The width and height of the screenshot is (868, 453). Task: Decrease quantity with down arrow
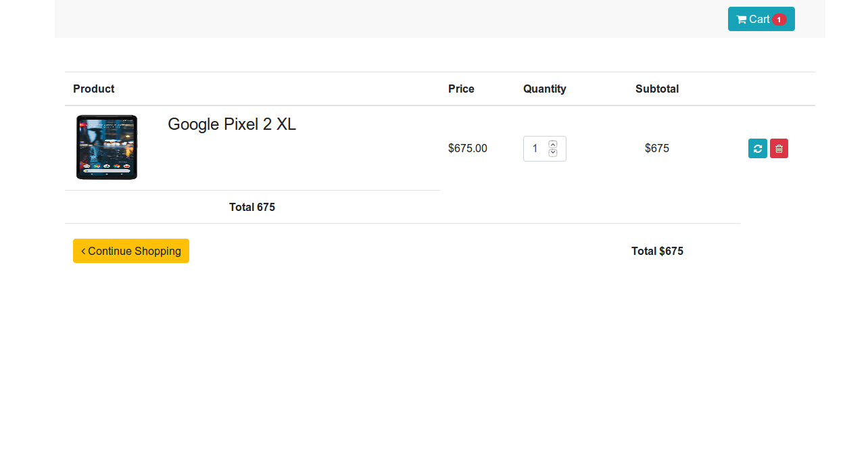(553, 153)
